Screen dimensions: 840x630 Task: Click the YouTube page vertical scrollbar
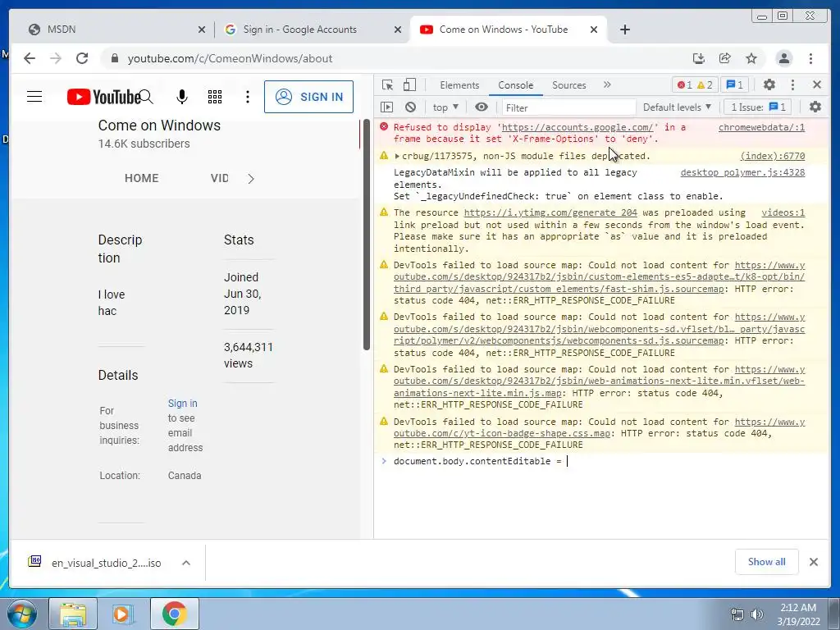pos(367,235)
